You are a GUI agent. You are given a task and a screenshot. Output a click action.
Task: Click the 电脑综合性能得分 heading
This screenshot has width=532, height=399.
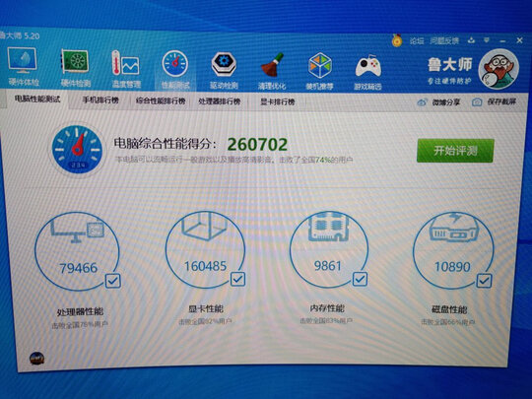point(165,144)
